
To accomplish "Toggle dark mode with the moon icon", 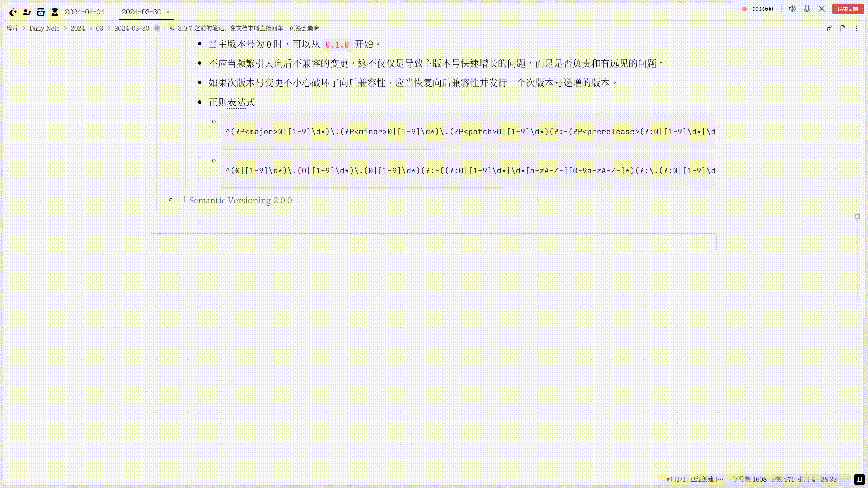I will (x=13, y=12).
